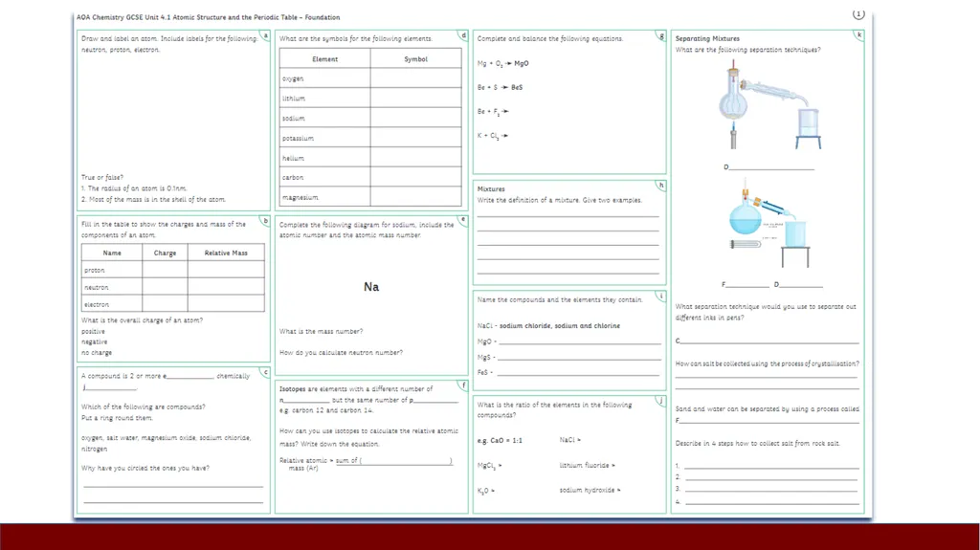Click the 'magnesium' row in elements table

(370, 196)
